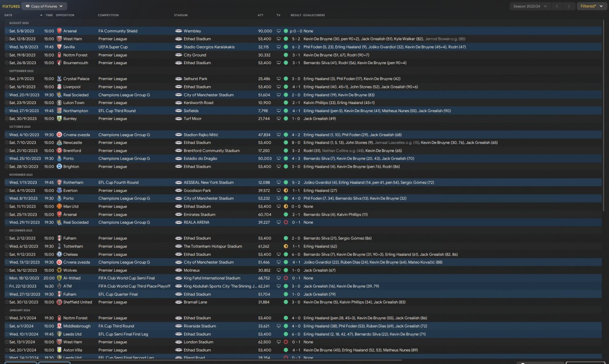Click the 7,798 attendance value
Screen dimensions: 609x364
263,111
